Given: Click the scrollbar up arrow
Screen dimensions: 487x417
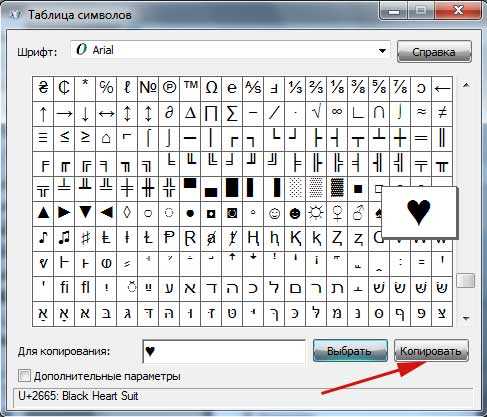Looking at the screenshot, I should (466, 85).
